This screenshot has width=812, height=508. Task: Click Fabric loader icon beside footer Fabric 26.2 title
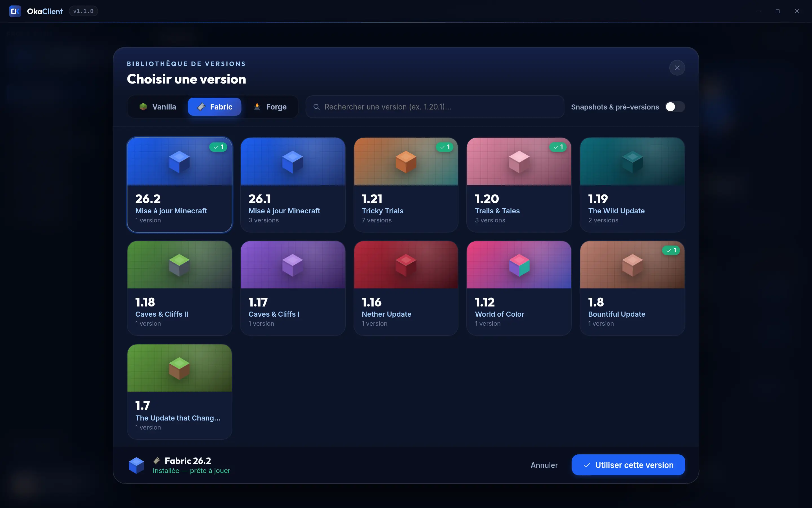point(157,461)
